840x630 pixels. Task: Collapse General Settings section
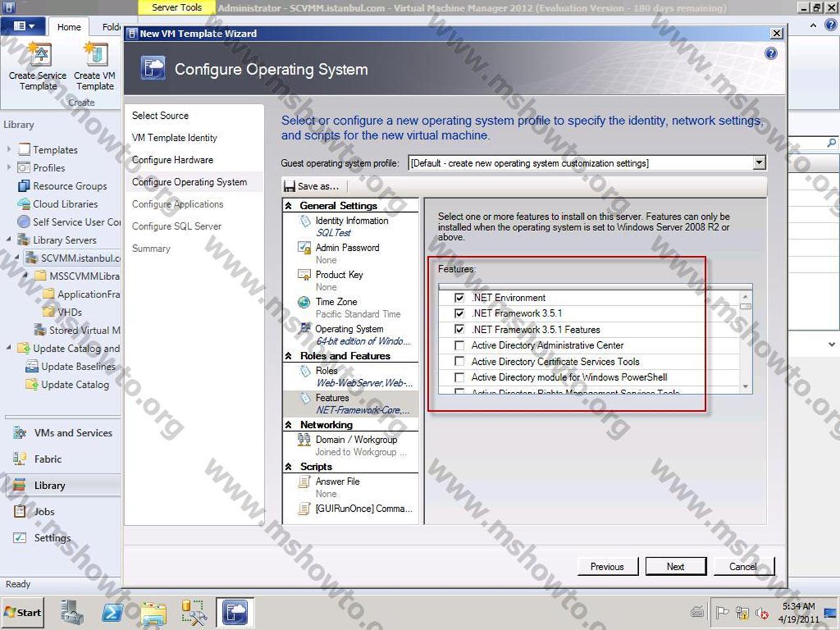289,205
